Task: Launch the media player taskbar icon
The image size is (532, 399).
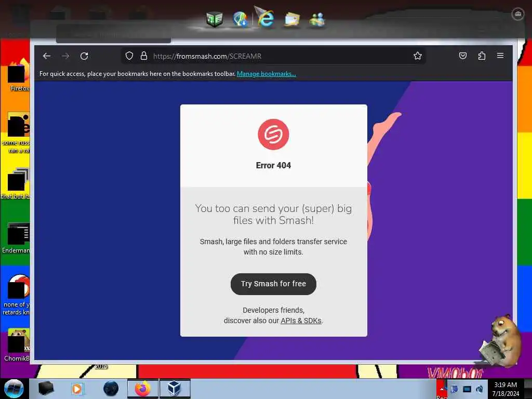Action: pos(77,389)
